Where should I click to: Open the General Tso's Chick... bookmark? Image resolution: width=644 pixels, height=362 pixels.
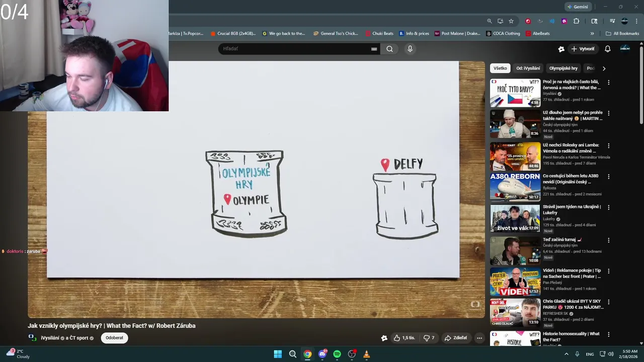click(336, 34)
